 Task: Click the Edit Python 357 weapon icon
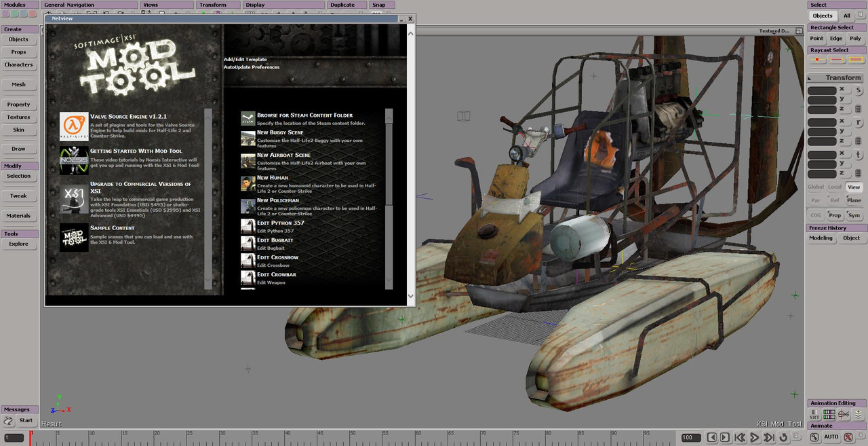[248, 227]
